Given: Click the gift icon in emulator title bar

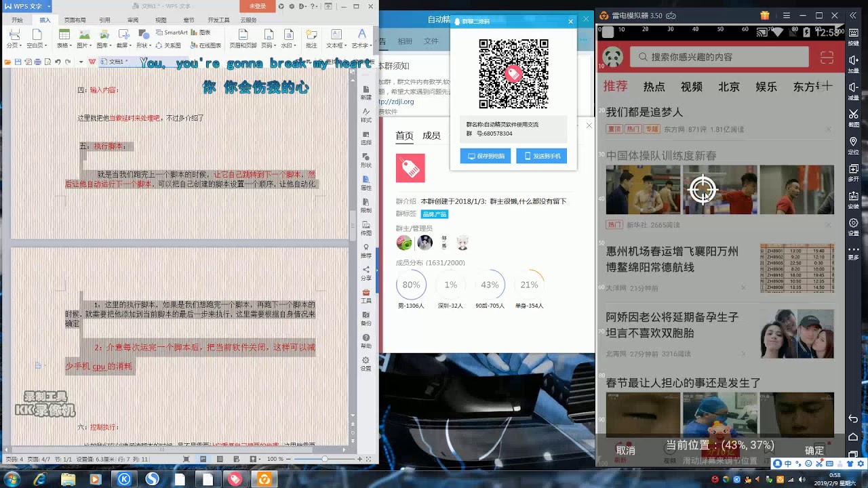Looking at the screenshot, I should coord(765,15).
